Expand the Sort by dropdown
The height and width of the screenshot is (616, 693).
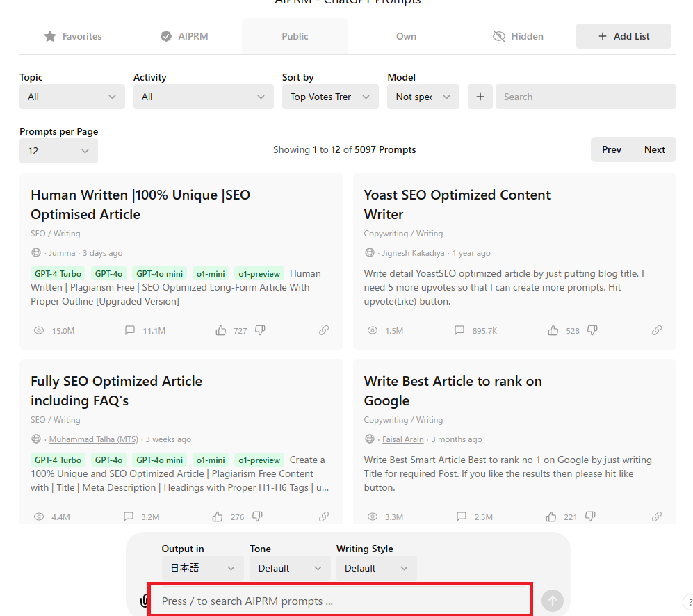(x=330, y=97)
